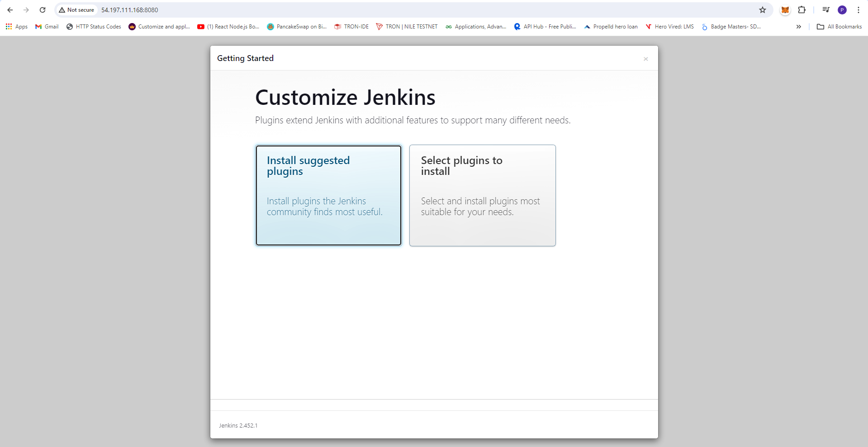Click Install suggested plugins card
This screenshot has width=868, height=447.
coord(328,195)
